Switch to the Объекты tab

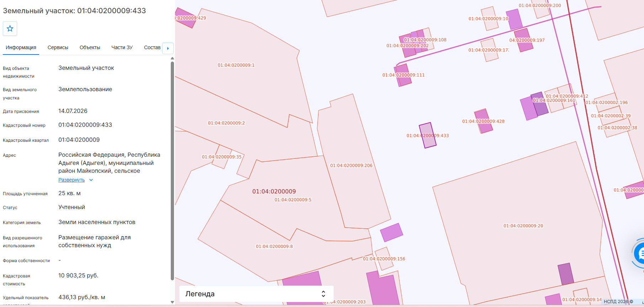90,47
